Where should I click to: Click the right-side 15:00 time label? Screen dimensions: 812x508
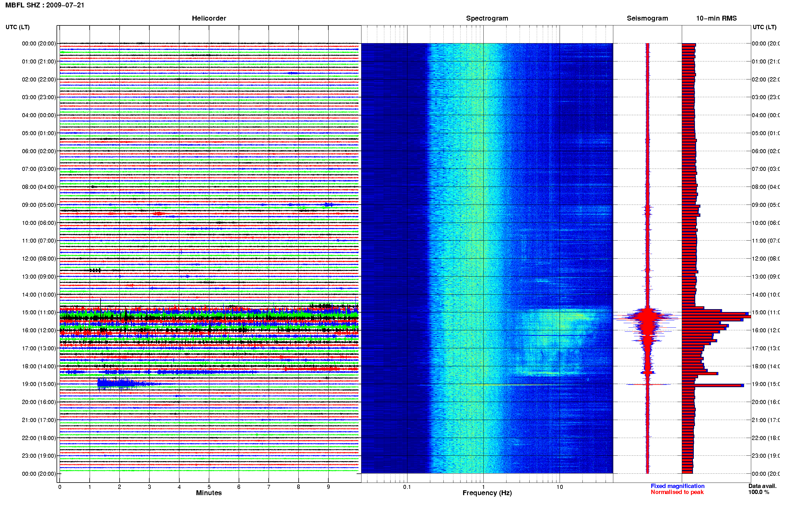[766, 312]
